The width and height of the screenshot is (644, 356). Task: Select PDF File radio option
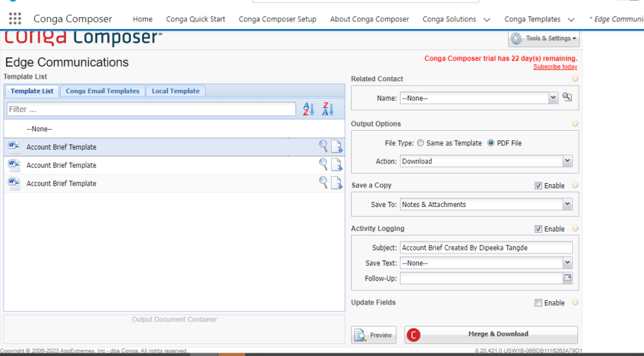point(491,143)
